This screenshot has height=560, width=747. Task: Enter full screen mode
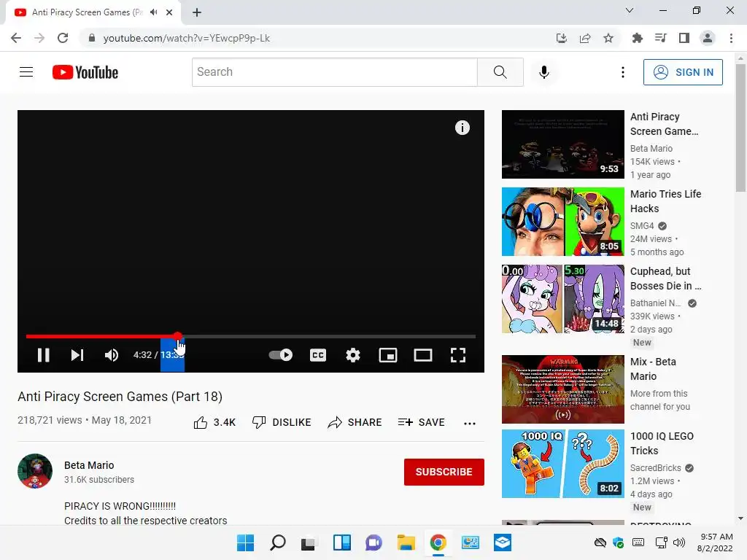[458, 355]
